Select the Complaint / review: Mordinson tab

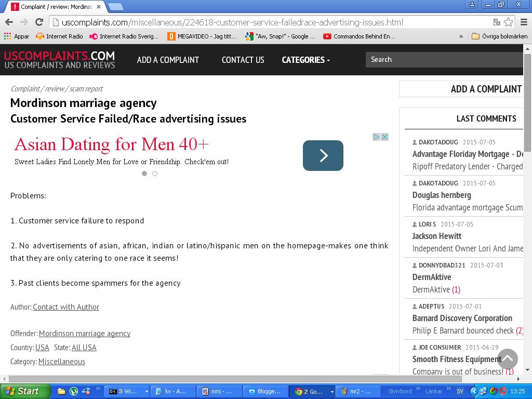tap(56, 6)
